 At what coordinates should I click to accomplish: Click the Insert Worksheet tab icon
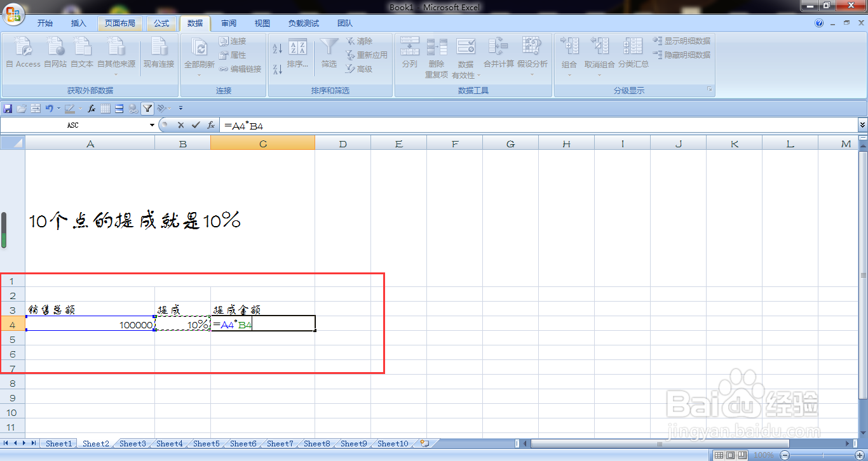tap(424, 444)
